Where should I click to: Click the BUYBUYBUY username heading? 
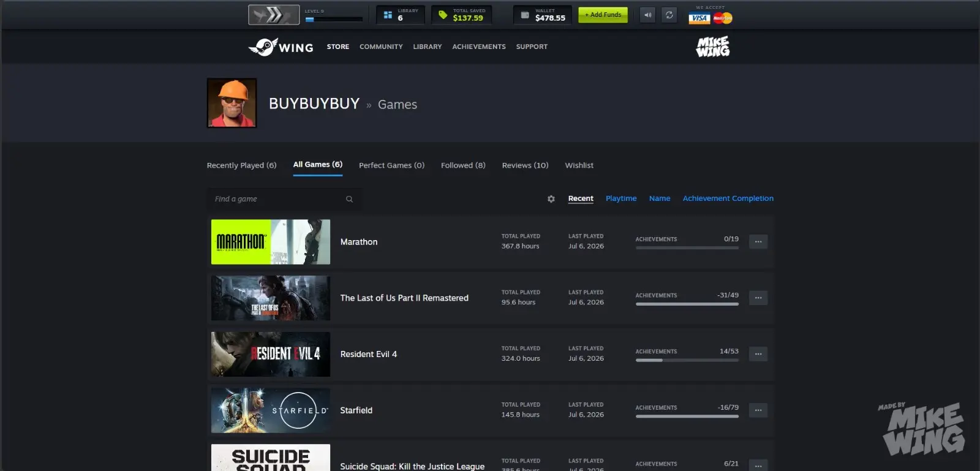[314, 104]
